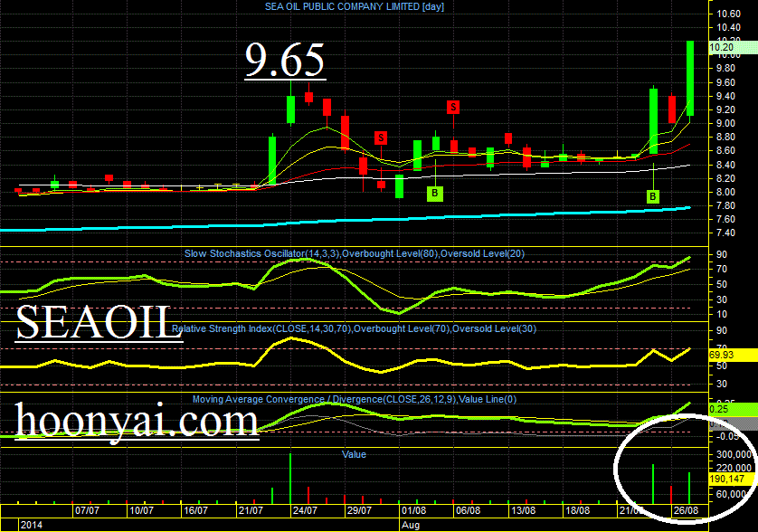Click the 29/07 date label
Image resolution: width=758 pixels, height=532 pixels.
pos(359,510)
